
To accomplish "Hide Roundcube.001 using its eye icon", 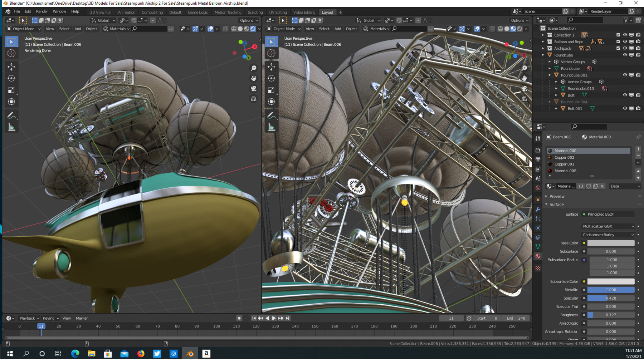I will click(625, 75).
